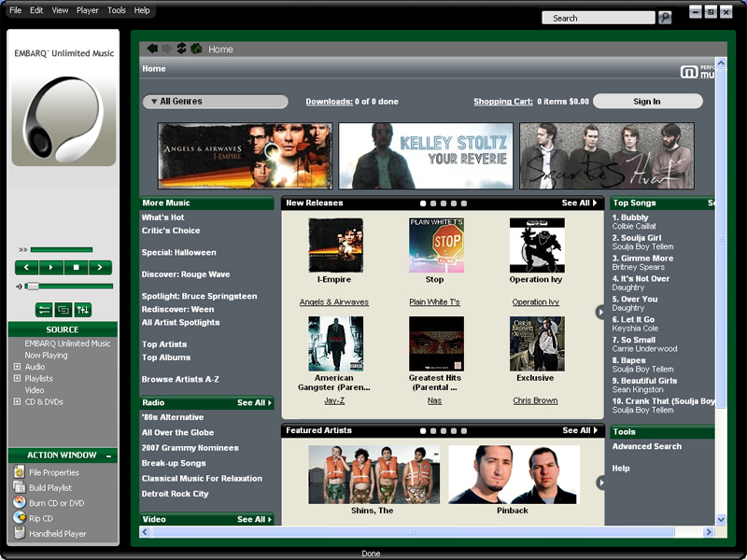Expand the Audio tree node

point(17,366)
